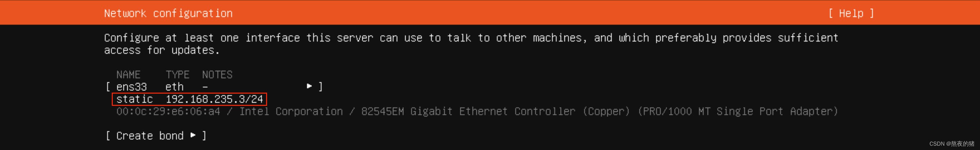The height and width of the screenshot is (150, 980).
Task: Click the Configure at least one interface text
Action: tap(471, 38)
